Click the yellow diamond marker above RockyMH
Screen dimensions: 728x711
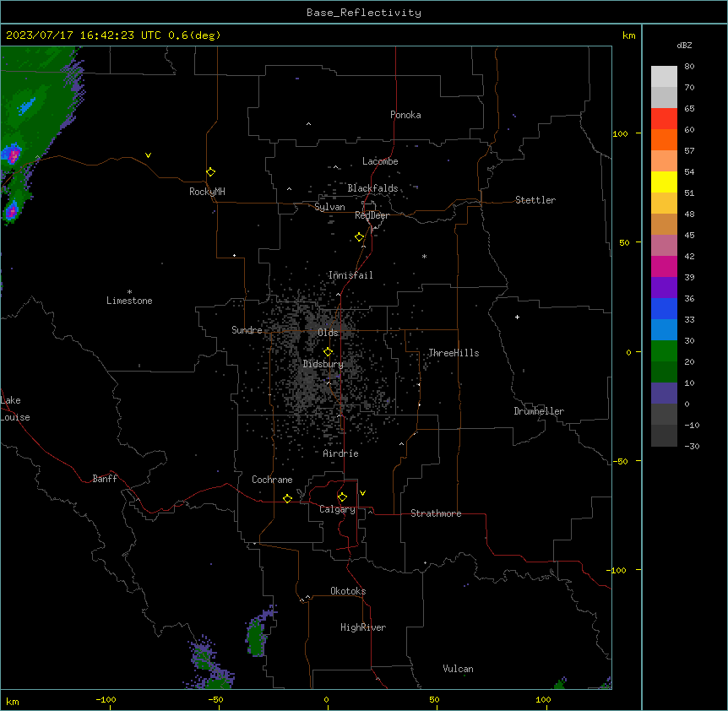[x=210, y=171]
